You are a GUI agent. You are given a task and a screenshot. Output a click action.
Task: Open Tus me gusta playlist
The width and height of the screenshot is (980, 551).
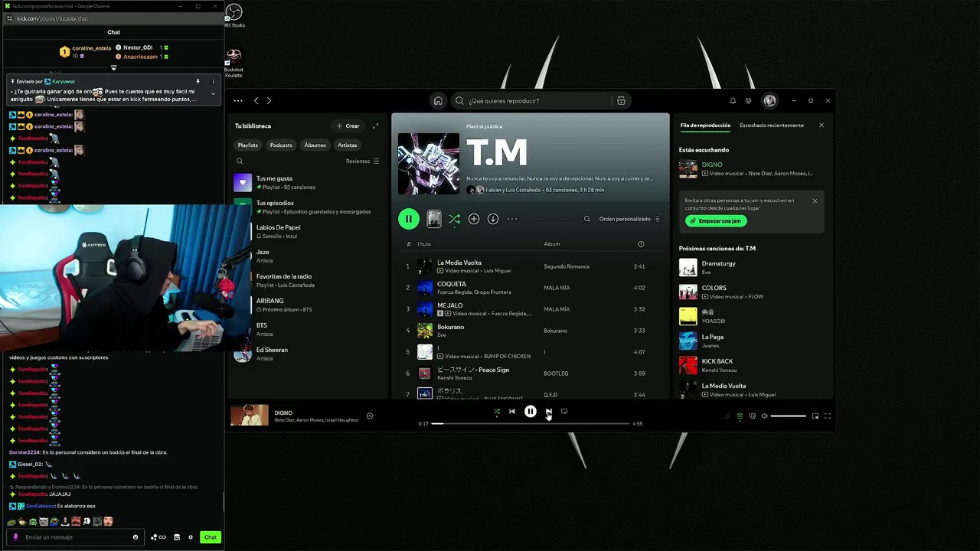tap(308, 182)
